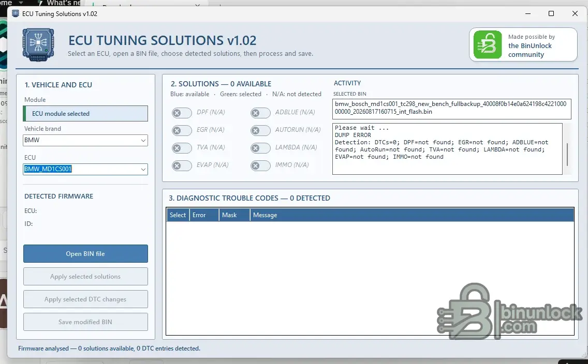The width and height of the screenshot is (588, 364).
Task: Toggle the EGR (N/A) switch
Action: point(182,130)
